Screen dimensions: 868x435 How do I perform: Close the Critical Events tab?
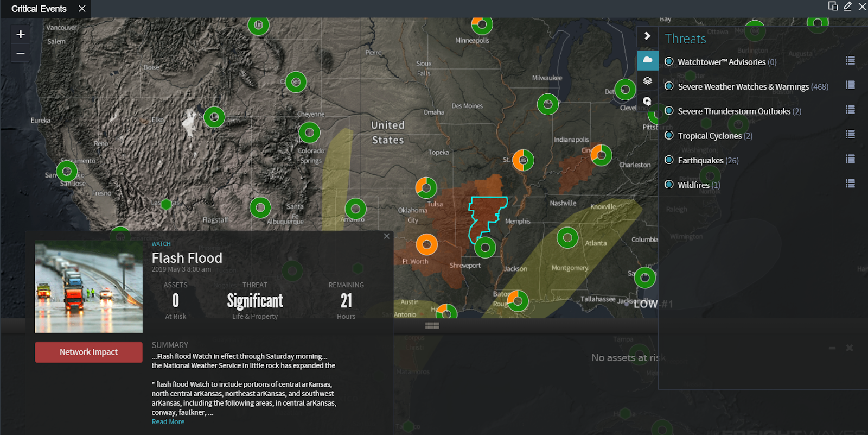pyautogui.click(x=82, y=9)
